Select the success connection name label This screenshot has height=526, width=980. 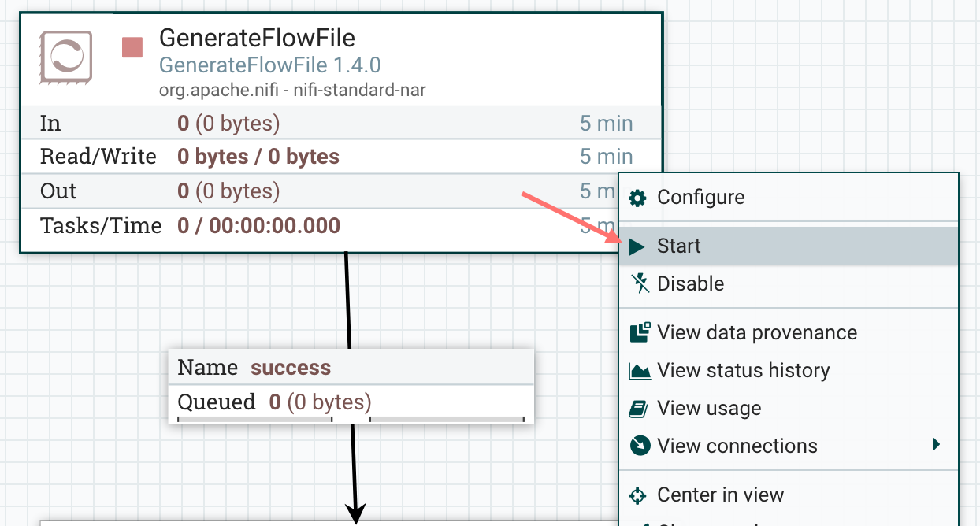coord(291,368)
